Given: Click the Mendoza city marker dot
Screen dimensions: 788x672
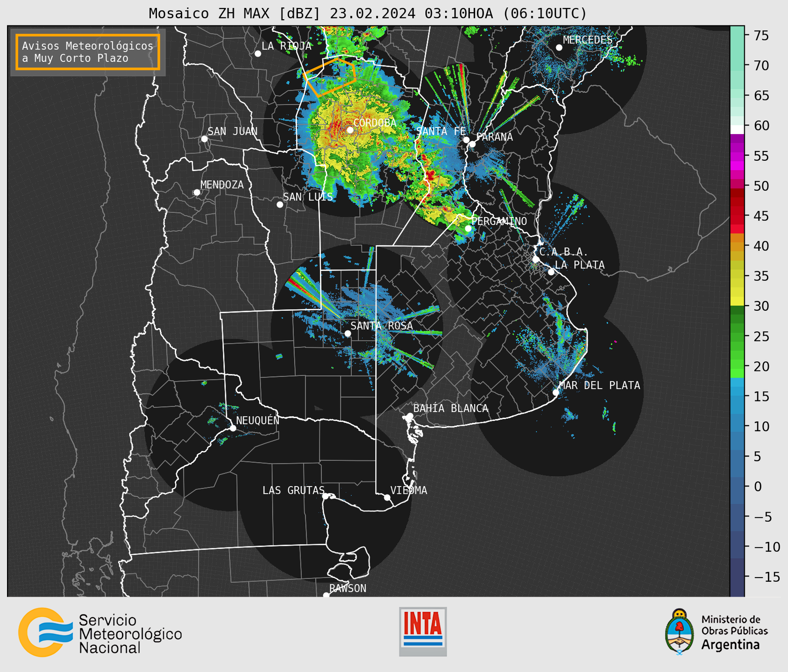Looking at the screenshot, I should tap(197, 193).
